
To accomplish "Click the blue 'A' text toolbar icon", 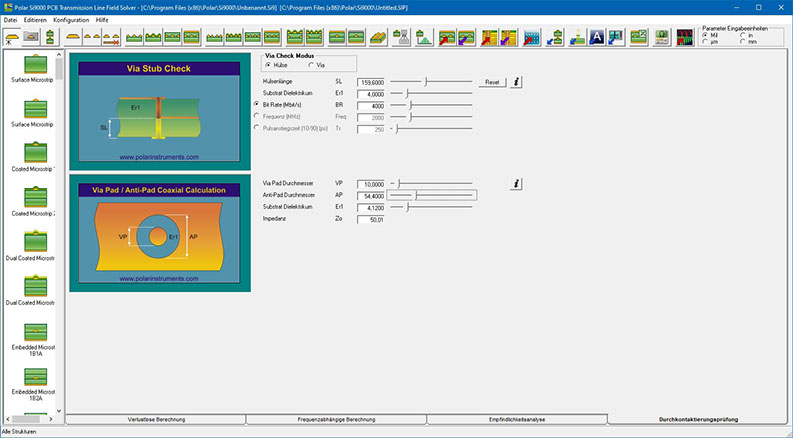I will tap(596, 38).
